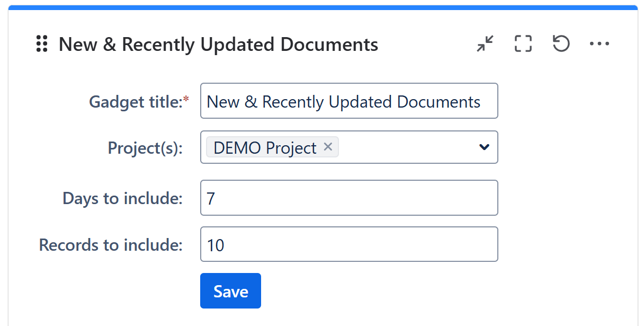Expand the Project(s) dropdown chevron
644x326 pixels.
click(484, 147)
